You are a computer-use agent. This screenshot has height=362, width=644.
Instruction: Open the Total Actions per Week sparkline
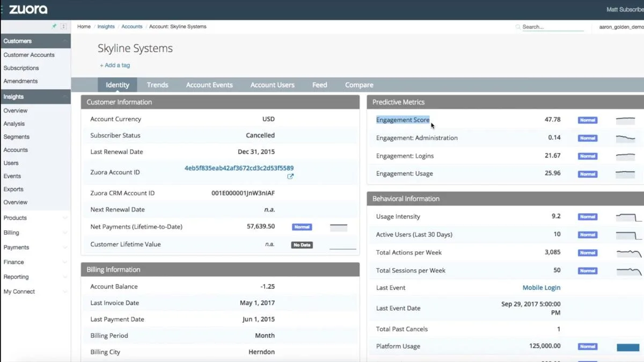coord(629,253)
